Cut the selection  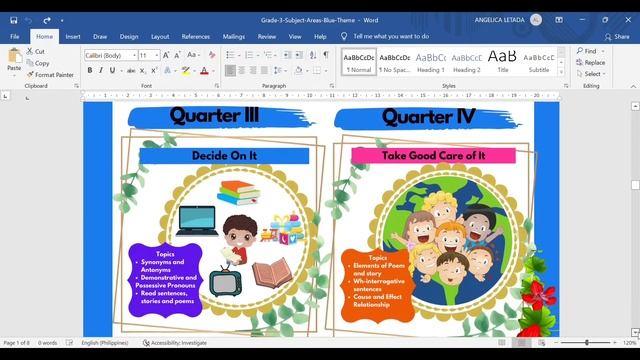pyautogui.click(x=36, y=51)
